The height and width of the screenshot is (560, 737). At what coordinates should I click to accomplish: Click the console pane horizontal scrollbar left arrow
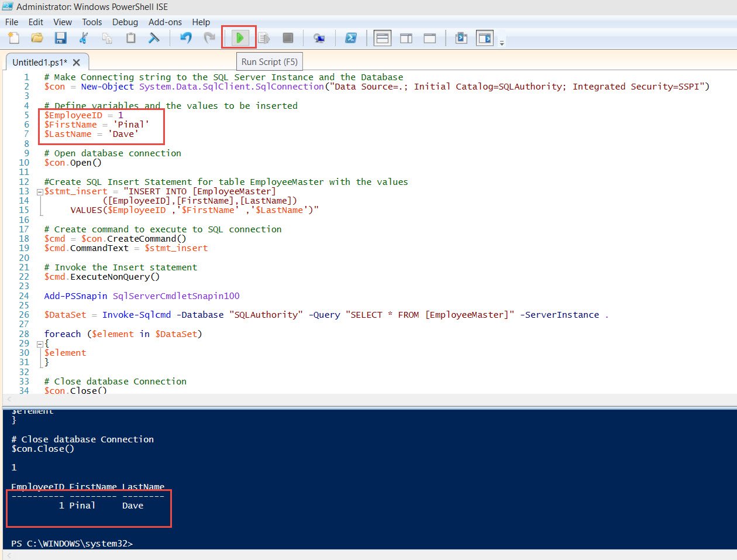click(x=9, y=555)
